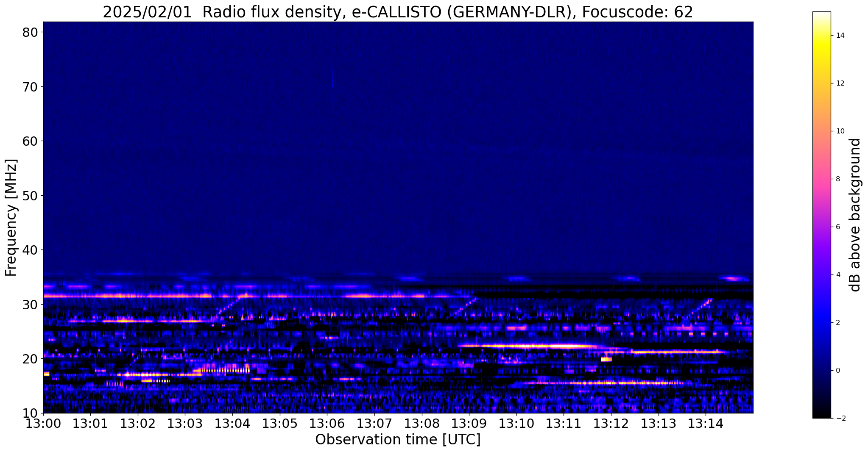The image size is (868, 452).
Task: Click the small yellow blob at 20 MHz near 13:12
Action: coord(606,359)
